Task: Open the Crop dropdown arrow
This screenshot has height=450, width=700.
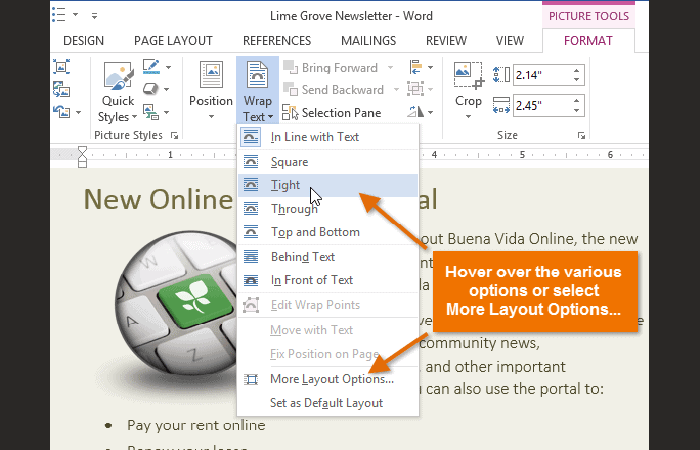Action: pos(467,116)
